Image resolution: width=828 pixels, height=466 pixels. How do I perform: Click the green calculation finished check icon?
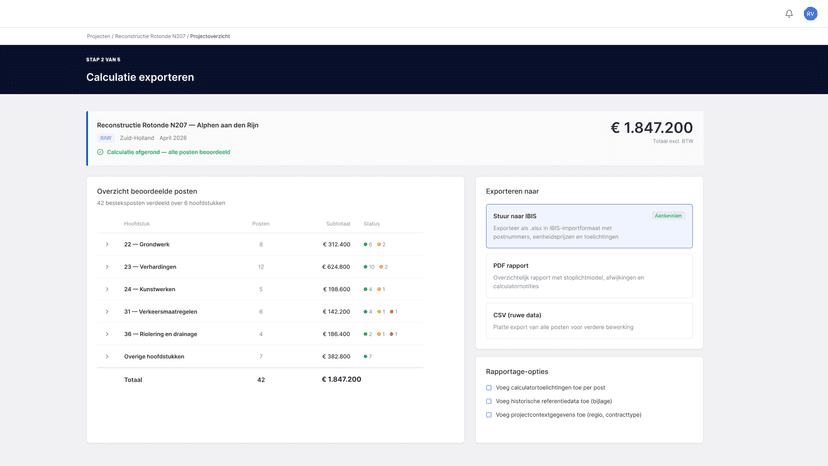tap(100, 152)
